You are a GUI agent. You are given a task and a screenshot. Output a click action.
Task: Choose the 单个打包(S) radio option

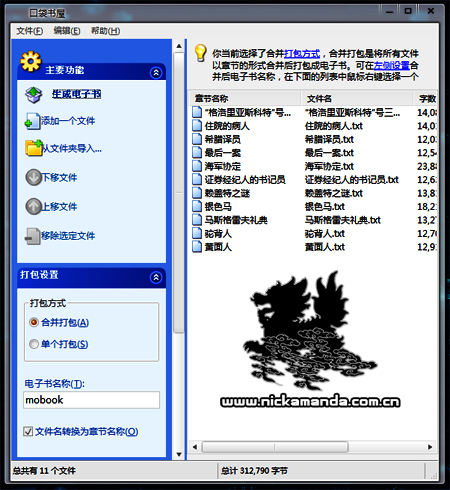(x=34, y=344)
